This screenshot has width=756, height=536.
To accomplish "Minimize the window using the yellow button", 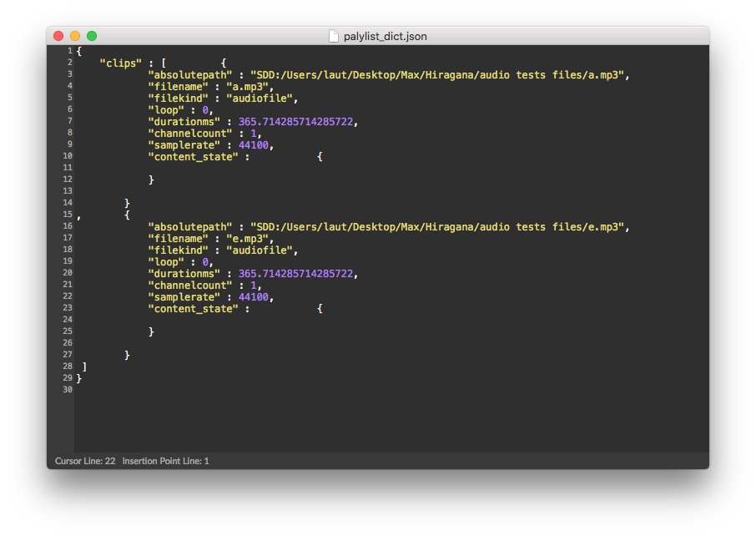I will 75,36.
